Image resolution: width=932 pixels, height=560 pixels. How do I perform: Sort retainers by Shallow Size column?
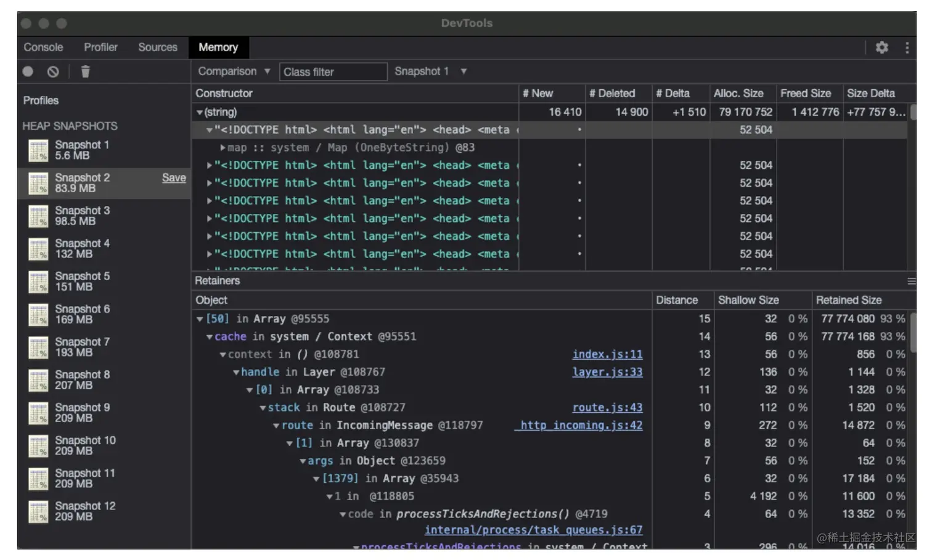(763, 301)
